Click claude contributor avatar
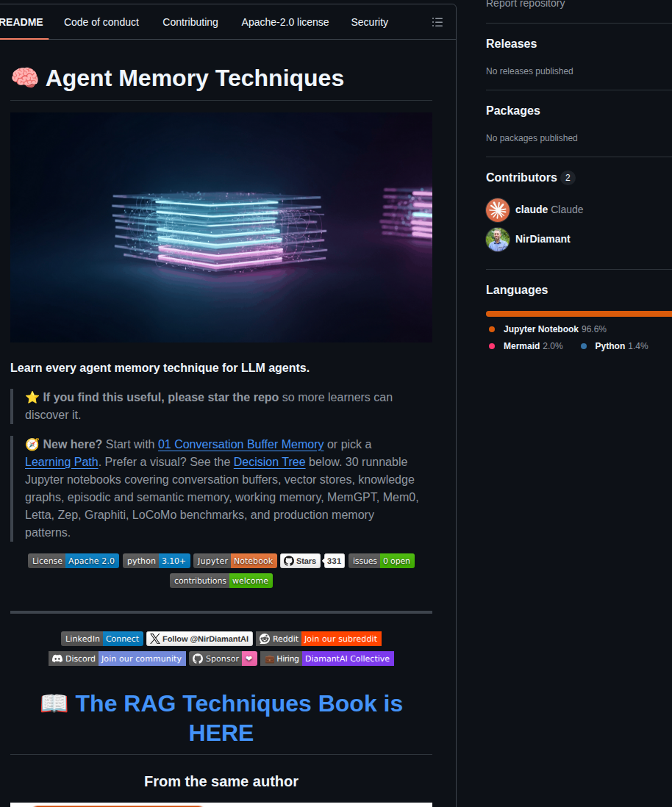The image size is (672, 807). coord(498,210)
